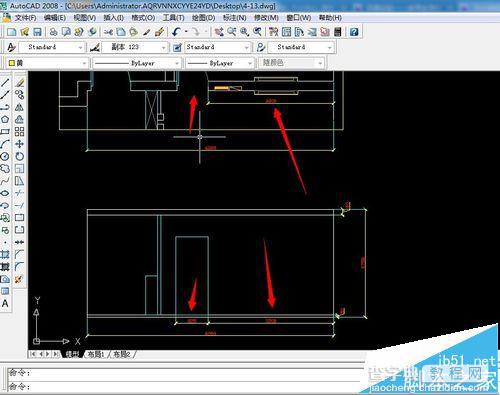
Task: Activate the Rotate tool
Action: coord(19,156)
